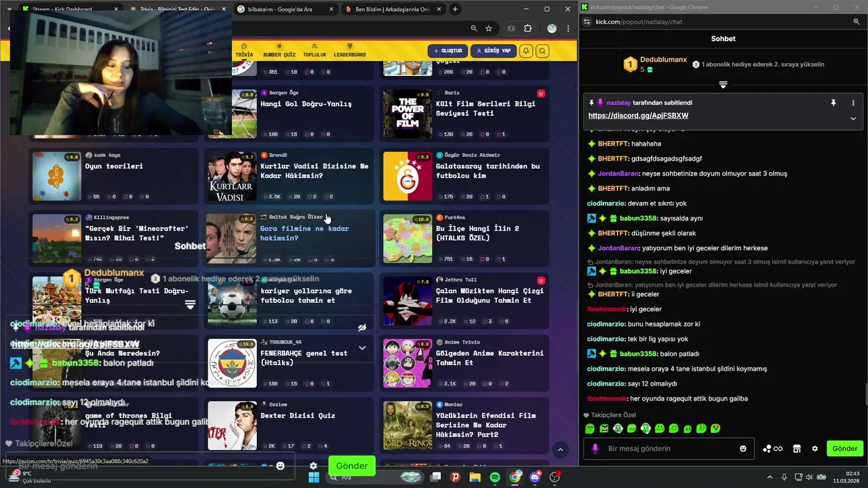
Task: Open the Power of Film quiz thumbnail
Action: pyautogui.click(x=408, y=114)
